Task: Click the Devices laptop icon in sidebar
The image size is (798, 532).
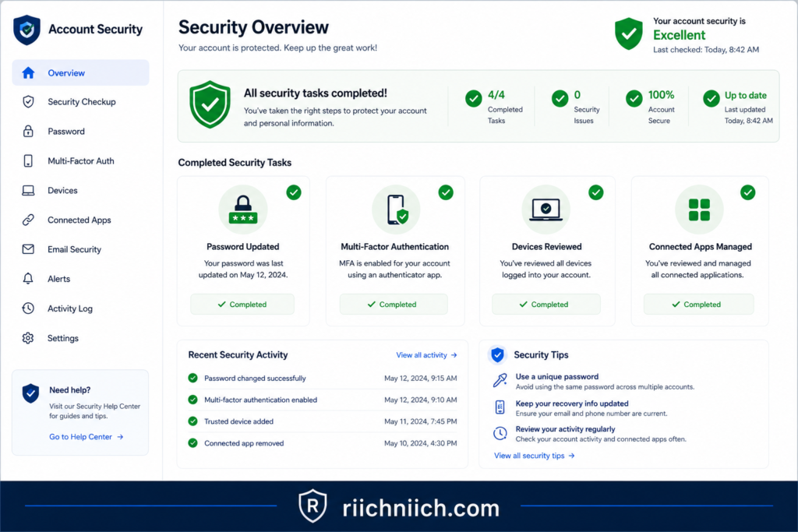Action: coord(29,190)
